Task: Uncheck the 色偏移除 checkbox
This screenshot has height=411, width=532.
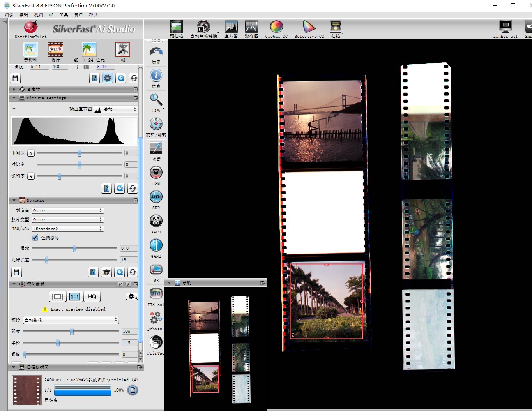Action: point(35,238)
